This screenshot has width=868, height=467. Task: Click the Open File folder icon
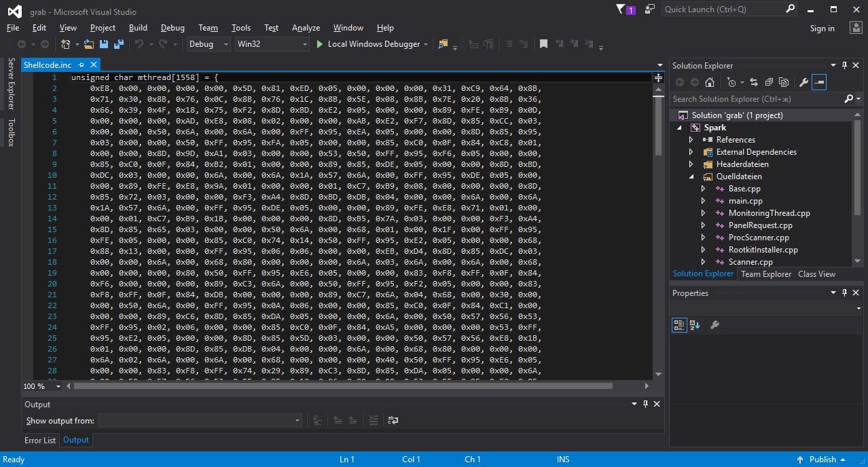[x=89, y=44]
